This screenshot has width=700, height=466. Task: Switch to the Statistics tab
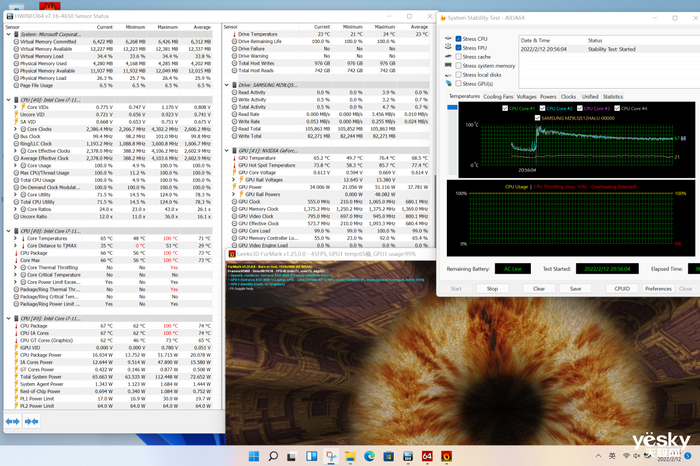[x=613, y=97]
